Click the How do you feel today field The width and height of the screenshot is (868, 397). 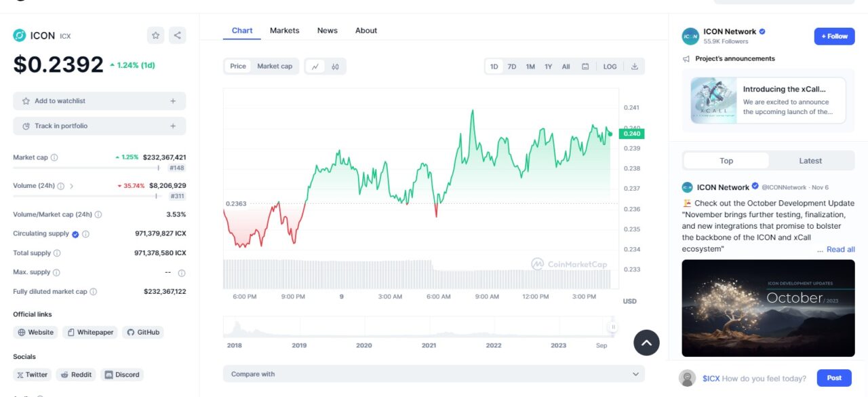[764, 379]
